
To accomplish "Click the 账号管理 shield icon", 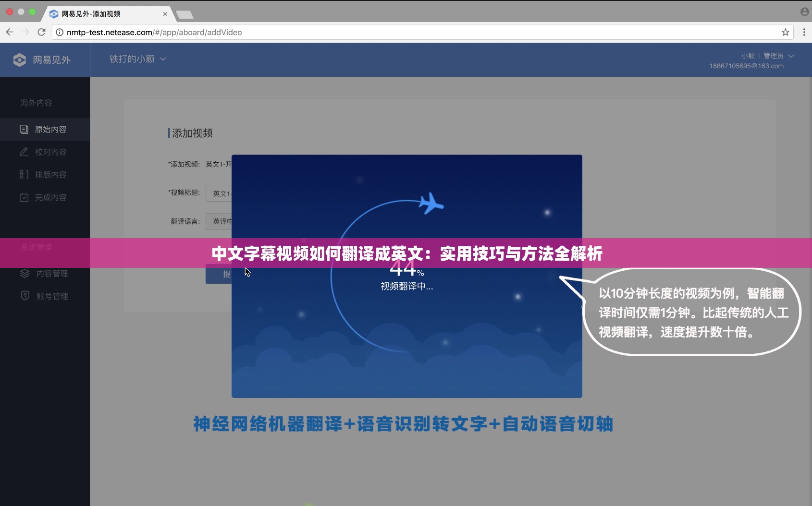I will coord(25,295).
